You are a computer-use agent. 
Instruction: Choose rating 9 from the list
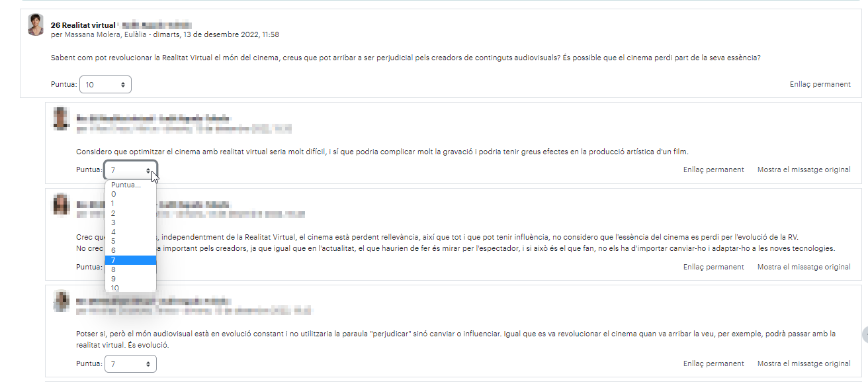(130, 279)
